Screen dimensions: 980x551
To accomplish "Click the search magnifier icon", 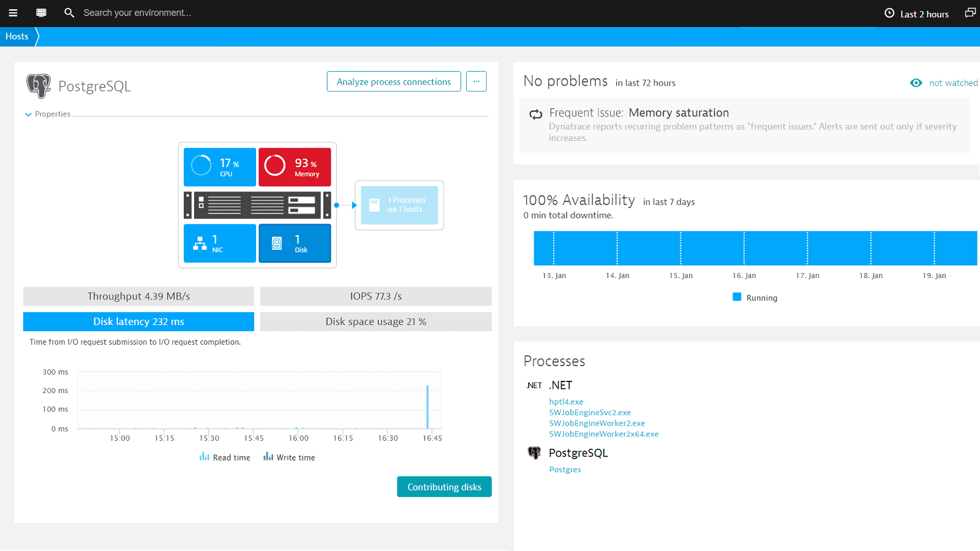I will coord(69,13).
